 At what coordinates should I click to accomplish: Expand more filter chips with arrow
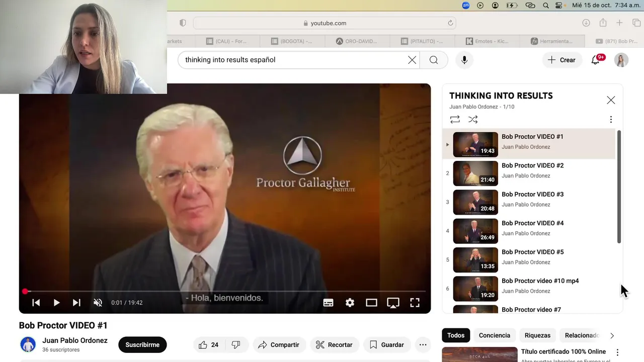[612, 335]
